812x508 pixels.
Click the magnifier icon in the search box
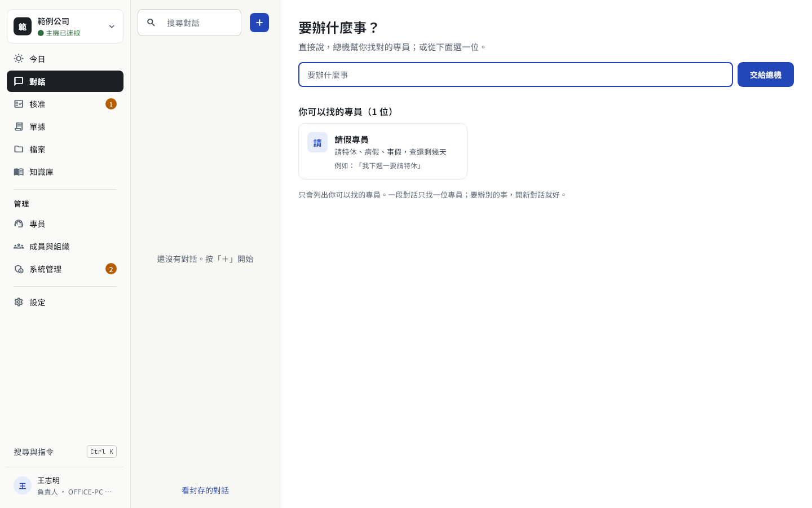(151, 23)
